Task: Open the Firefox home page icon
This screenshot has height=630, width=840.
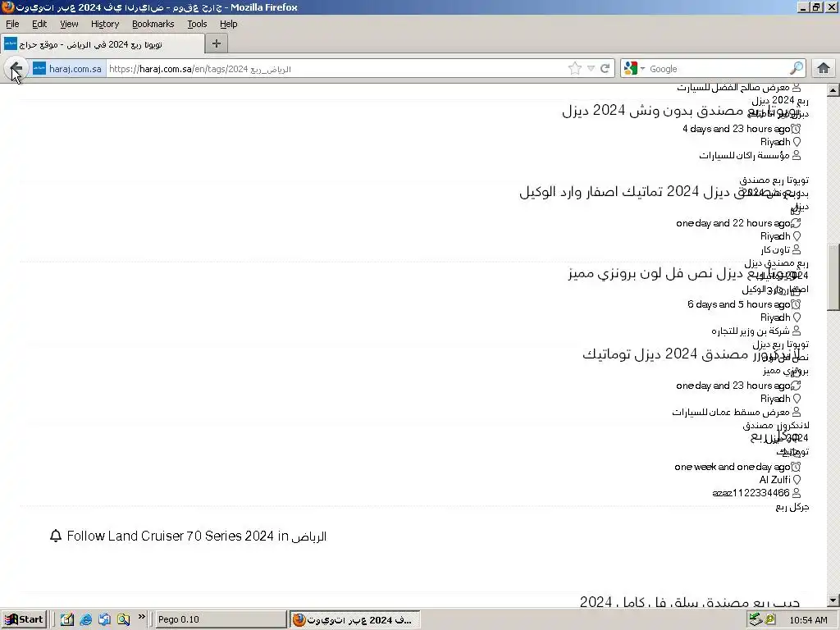Action: [824, 69]
